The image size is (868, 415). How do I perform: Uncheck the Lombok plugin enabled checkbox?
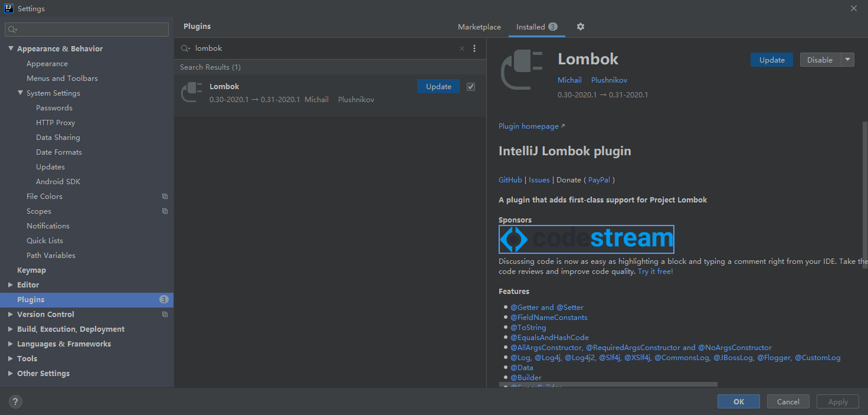click(x=471, y=87)
